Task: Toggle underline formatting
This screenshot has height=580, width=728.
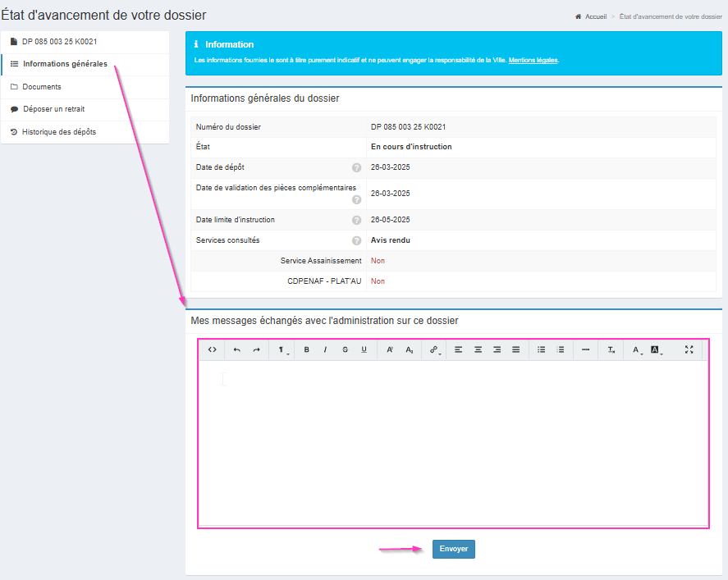Action: 364,349
